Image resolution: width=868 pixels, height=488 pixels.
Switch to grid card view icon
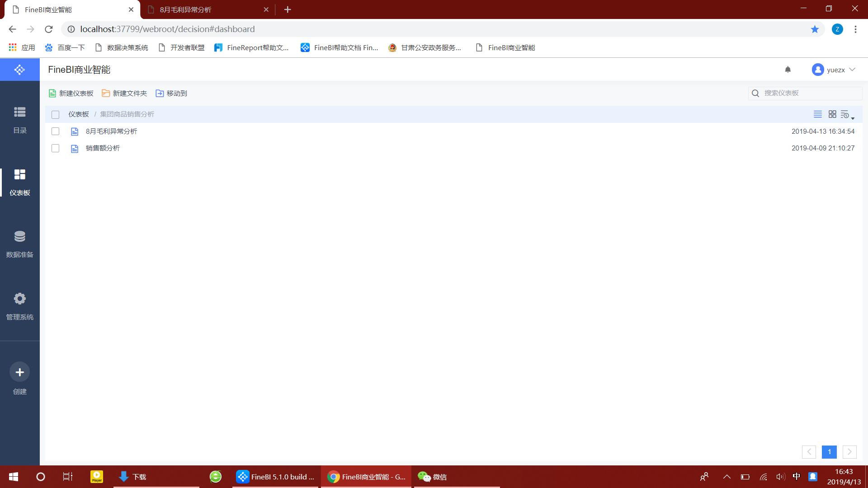coord(832,114)
